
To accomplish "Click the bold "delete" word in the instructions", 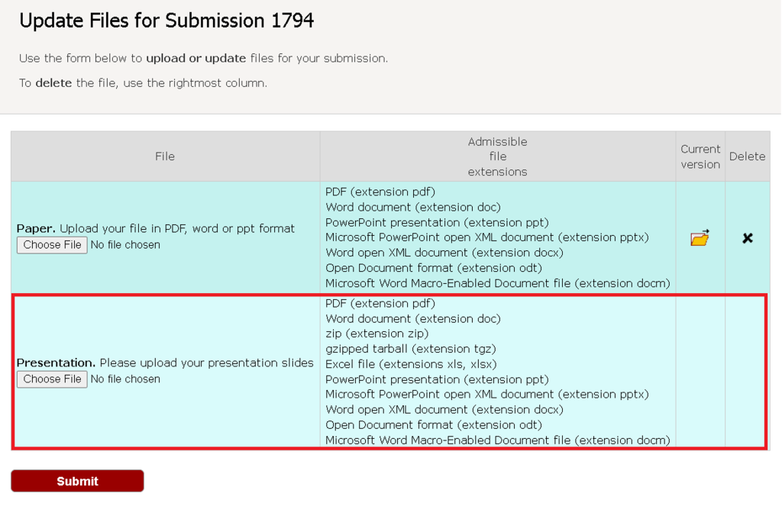I will coord(53,83).
